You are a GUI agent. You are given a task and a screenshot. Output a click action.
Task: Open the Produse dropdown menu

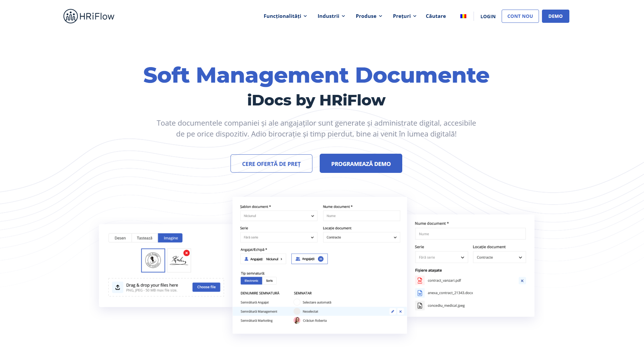click(x=369, y=16)
